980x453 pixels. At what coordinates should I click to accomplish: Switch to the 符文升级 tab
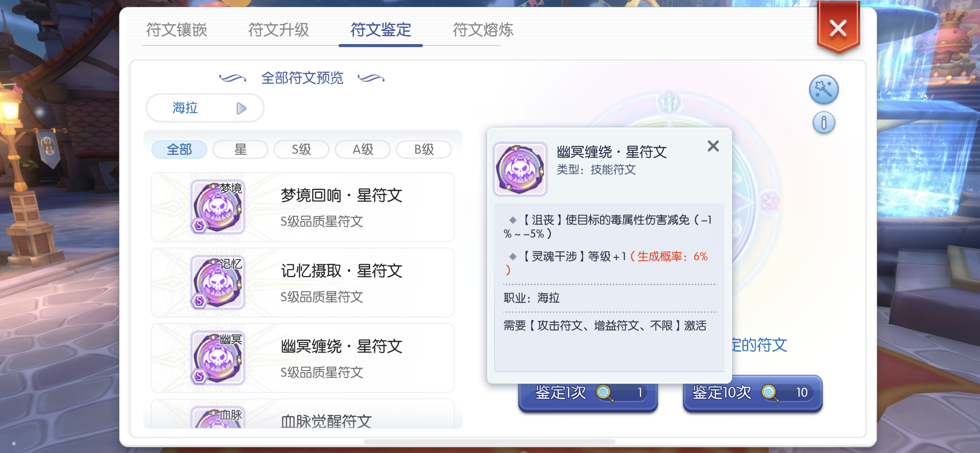(x=278, y=30)
